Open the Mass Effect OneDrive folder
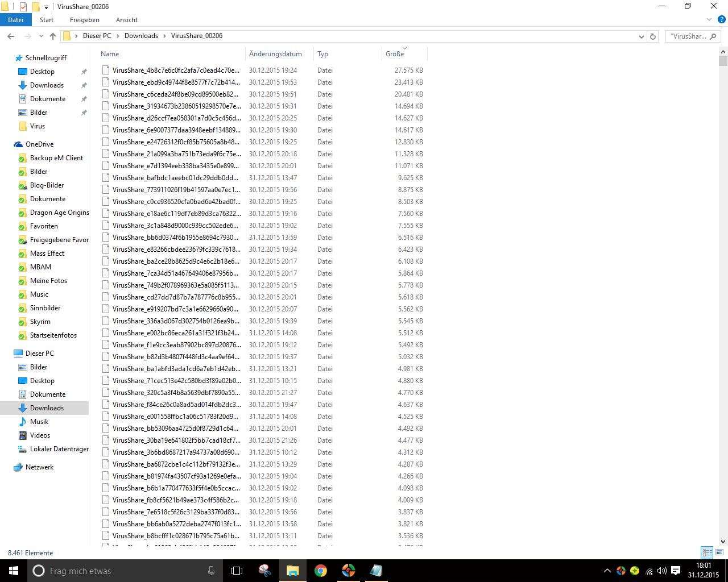 point(47,253)
